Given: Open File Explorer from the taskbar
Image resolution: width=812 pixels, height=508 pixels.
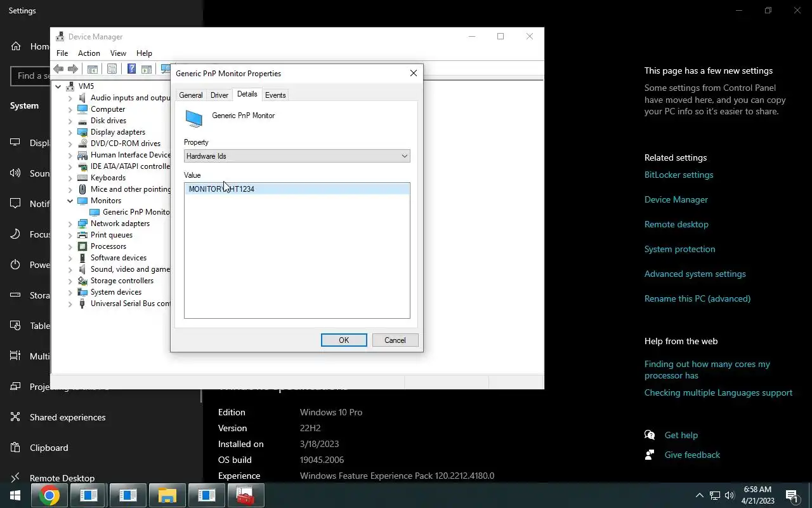Looking at the screenshot, I should (167, 495).
